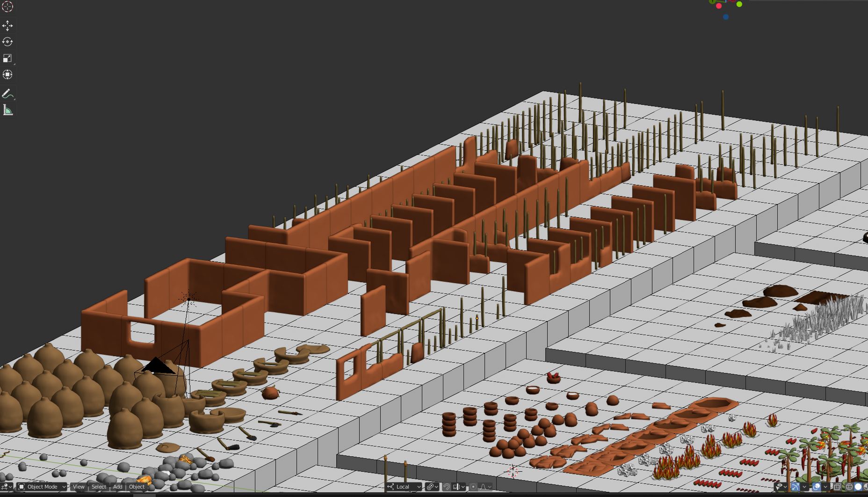Viewport: 868px width, 497px height.
Task: Toggle snapping magnet in header
Action: (447, 487)
